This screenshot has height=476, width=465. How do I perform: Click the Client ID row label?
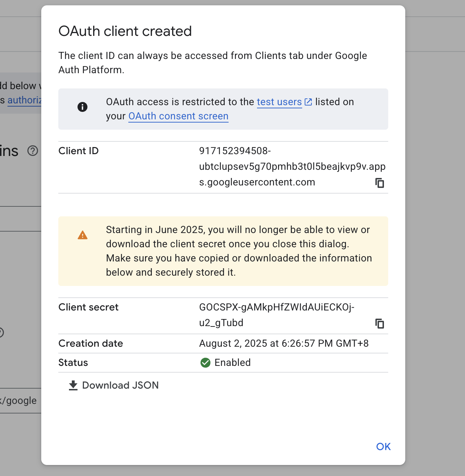pyautogui.click(x=79, y=151)
